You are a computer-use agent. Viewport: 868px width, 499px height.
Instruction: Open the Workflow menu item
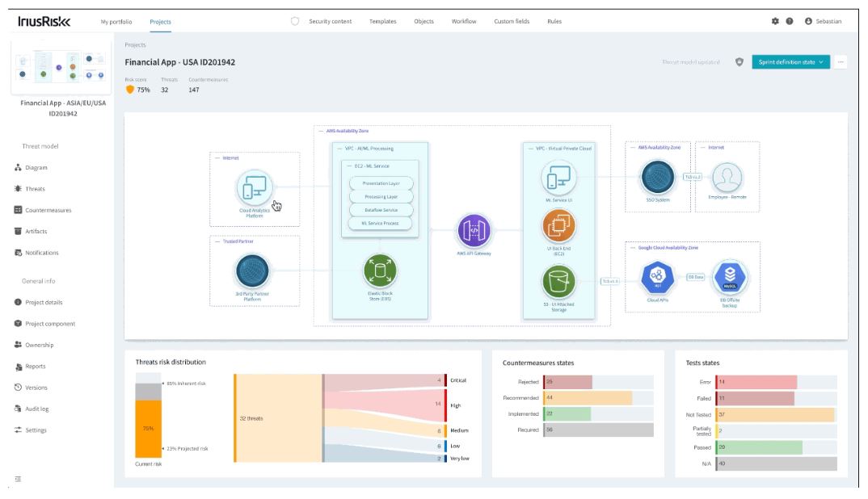tap(463, 22)
